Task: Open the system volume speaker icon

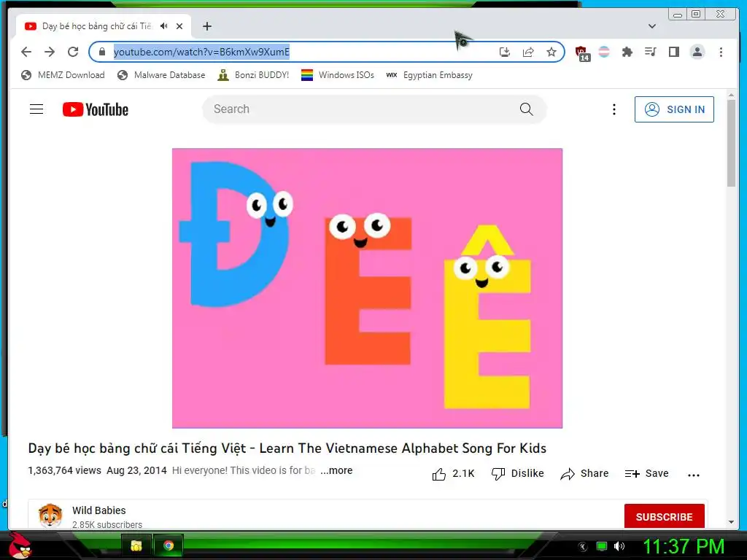Action: point(619,546)
